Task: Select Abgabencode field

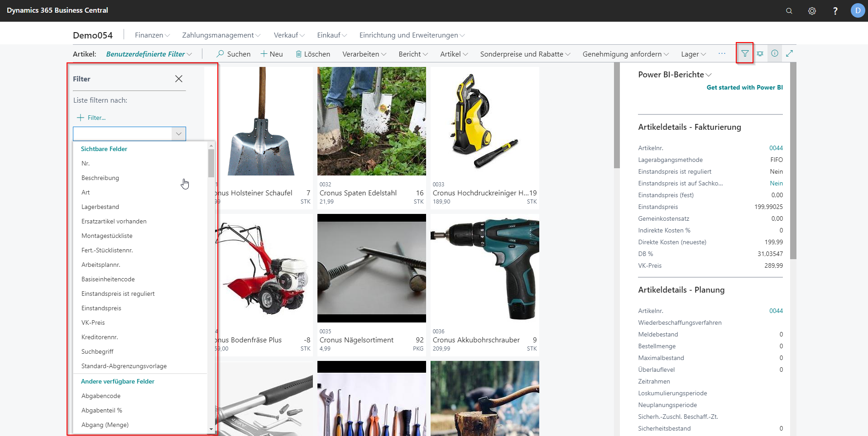Action: pos(141,396)
